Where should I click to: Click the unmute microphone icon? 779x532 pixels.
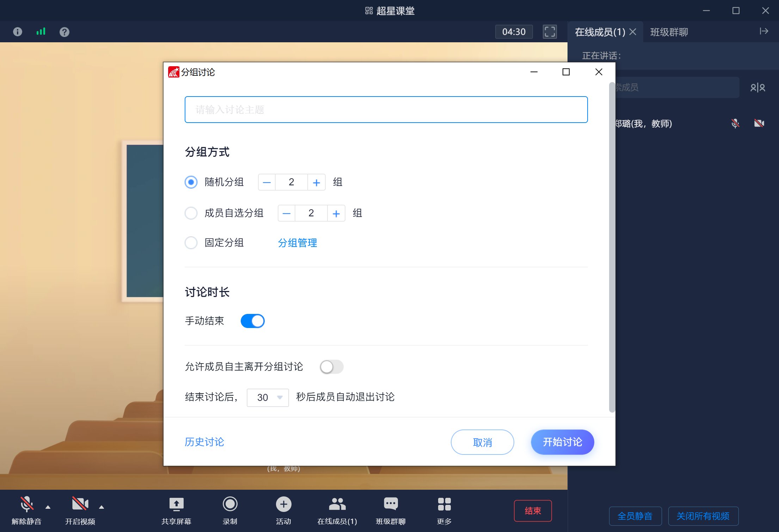(26, 504)
